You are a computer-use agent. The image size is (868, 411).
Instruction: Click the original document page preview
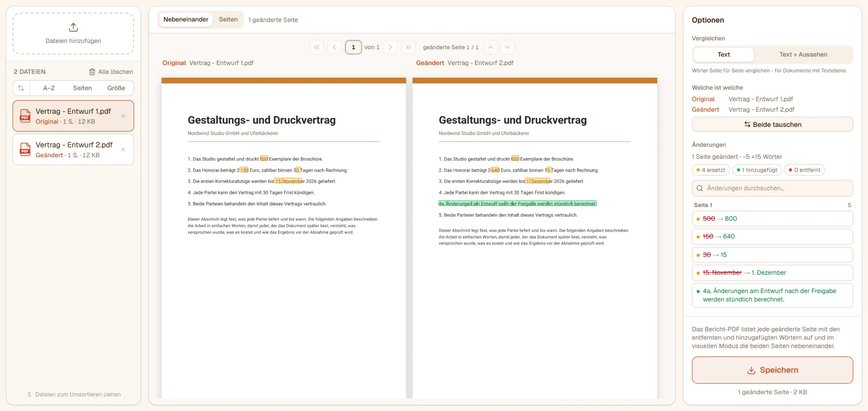[284, 238]
